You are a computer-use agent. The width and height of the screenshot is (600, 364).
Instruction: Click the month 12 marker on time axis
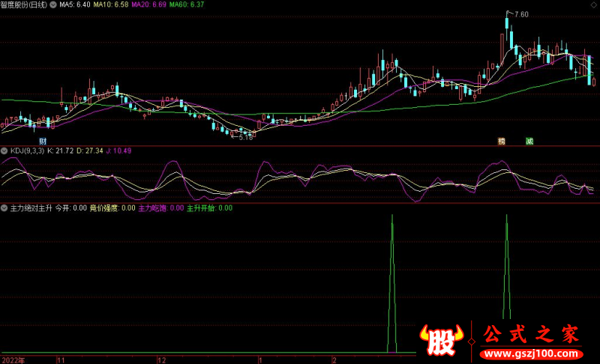160,360
